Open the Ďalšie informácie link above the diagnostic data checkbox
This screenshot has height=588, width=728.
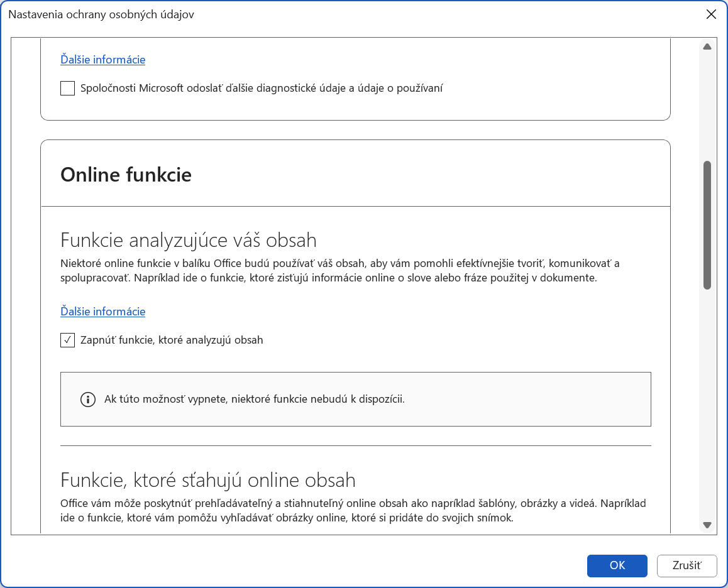102,60
